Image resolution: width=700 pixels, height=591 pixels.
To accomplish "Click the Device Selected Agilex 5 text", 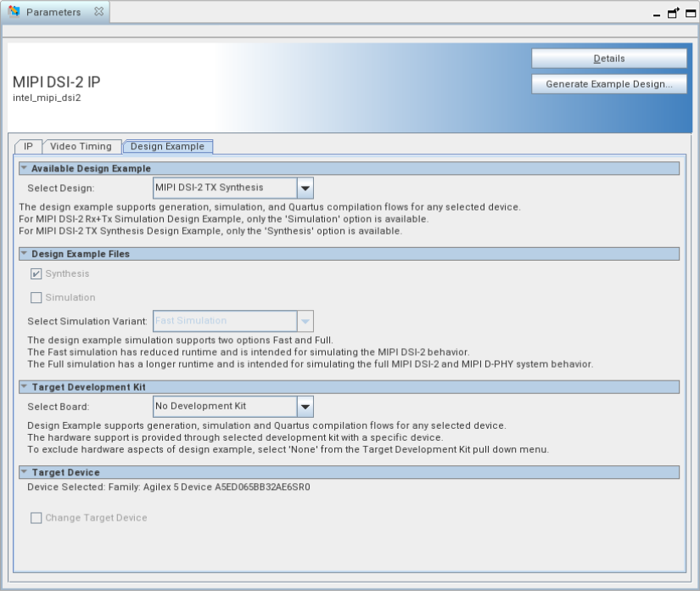I will point(169,487).
